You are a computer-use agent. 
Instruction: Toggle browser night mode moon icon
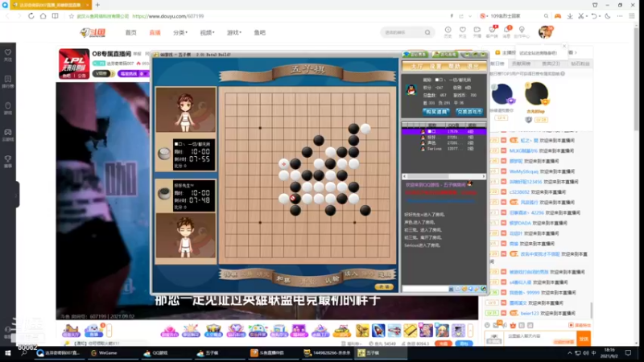608,16
